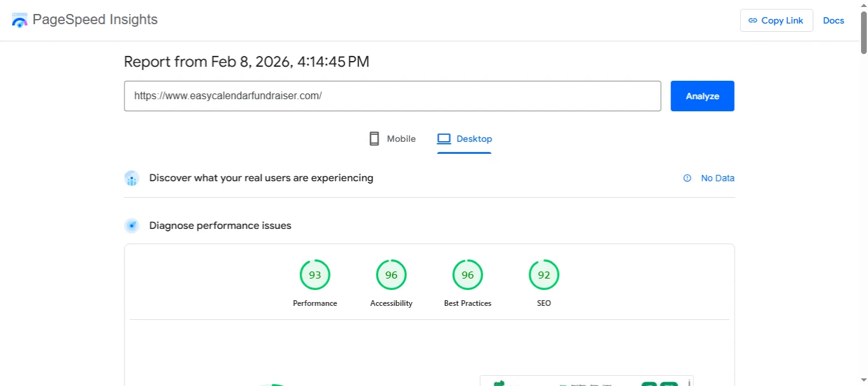868x386 pixels.
Task: Click the real users experience icon
Action: click(x=132, y=178)
